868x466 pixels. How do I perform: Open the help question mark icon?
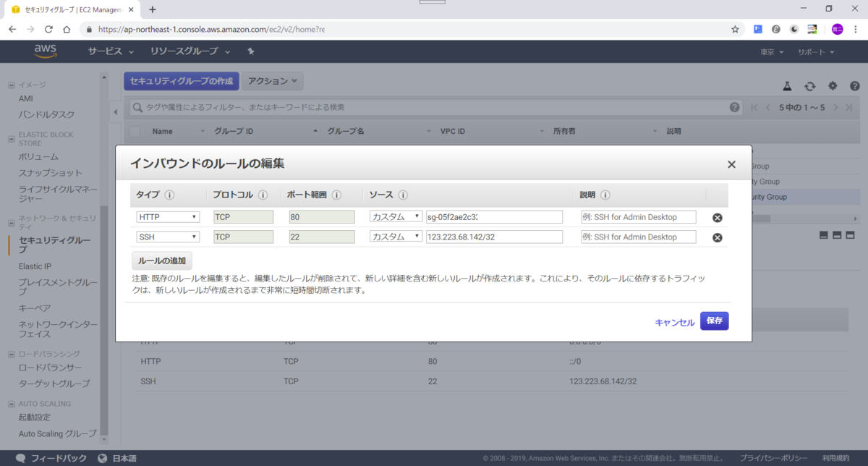[x=855, y=85]
